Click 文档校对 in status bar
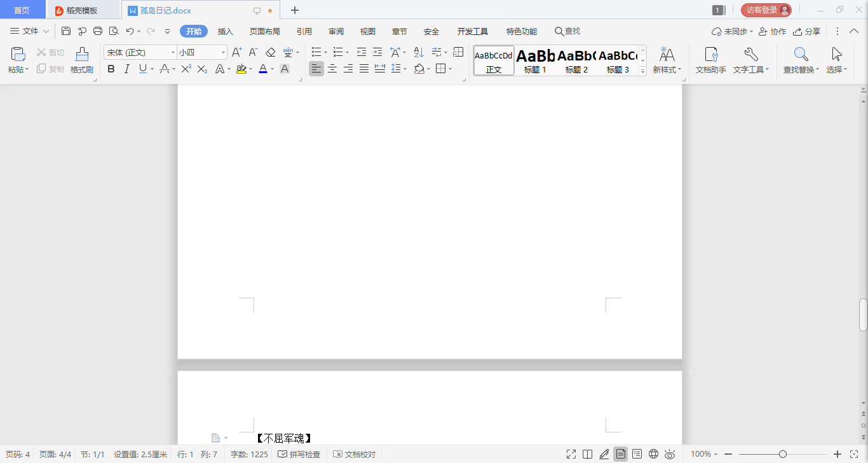Image resolution: width=868 pixels, height=463 pixels. click(x=355, y=454)
